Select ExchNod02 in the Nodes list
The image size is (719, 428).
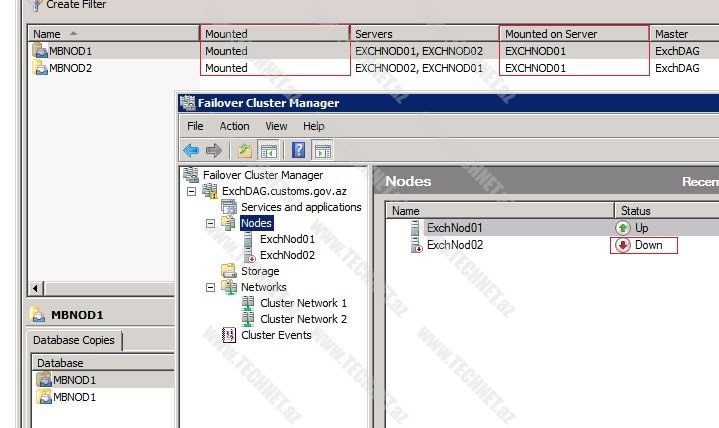(x=454, y=245)
